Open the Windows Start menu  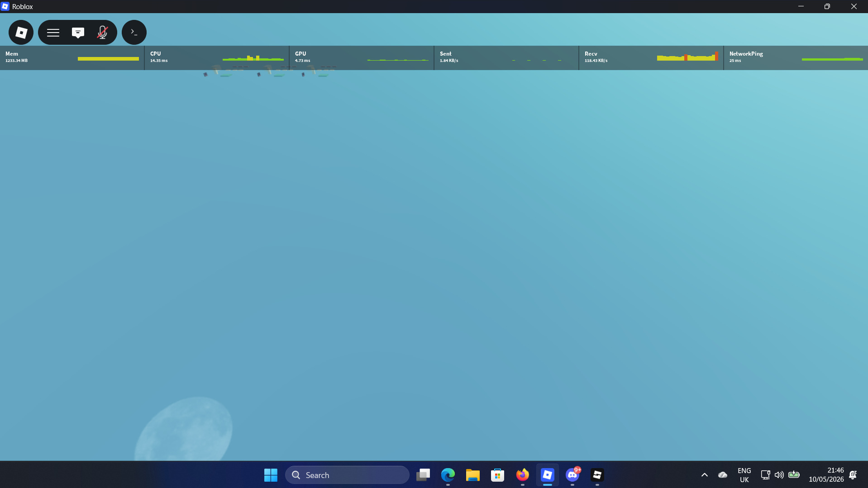click(x=271, y=475)
